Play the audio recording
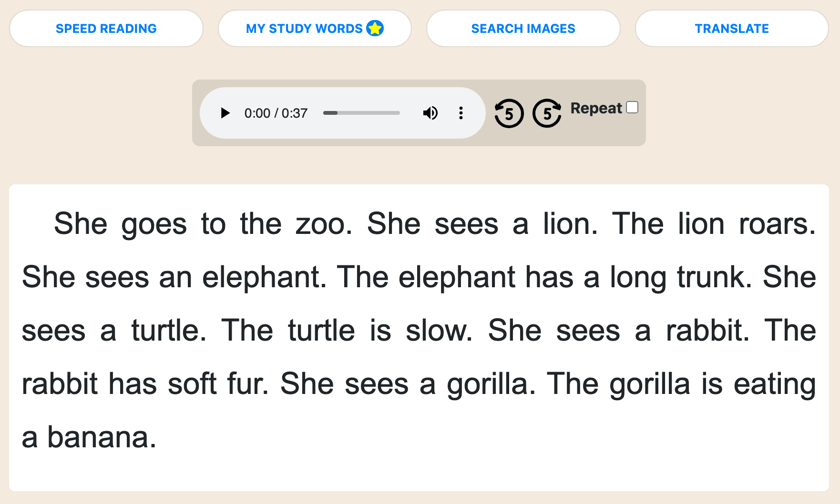This screenshot has height=504, width=840. click(225, 113)
